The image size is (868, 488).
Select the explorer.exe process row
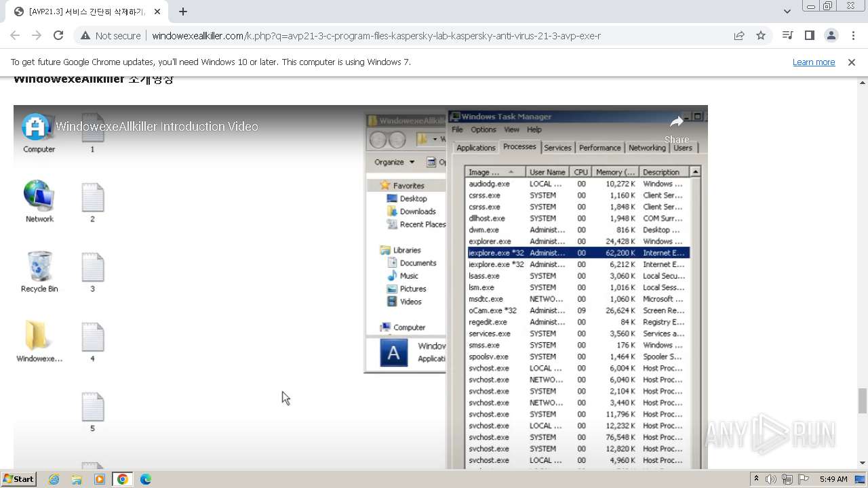578,241
